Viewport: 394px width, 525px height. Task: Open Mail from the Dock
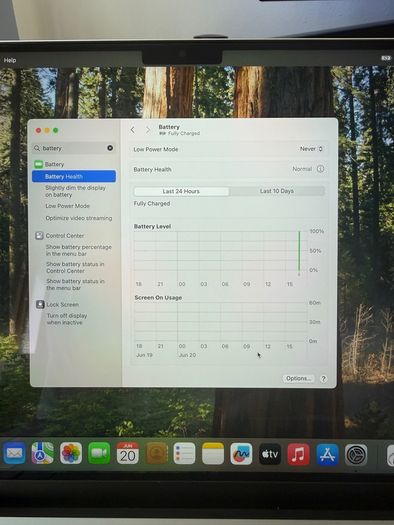[x=14, y=453]
